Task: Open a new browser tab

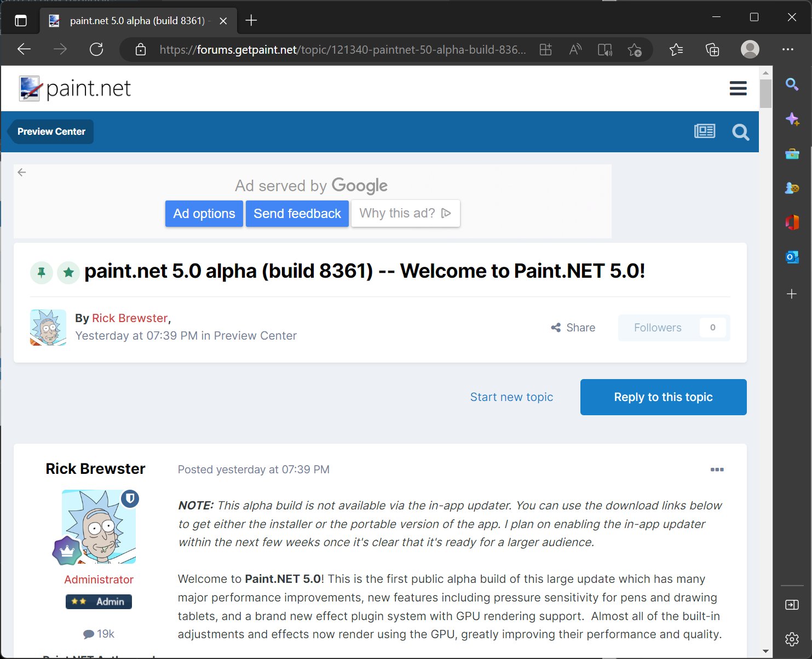Action: [251, 21]
